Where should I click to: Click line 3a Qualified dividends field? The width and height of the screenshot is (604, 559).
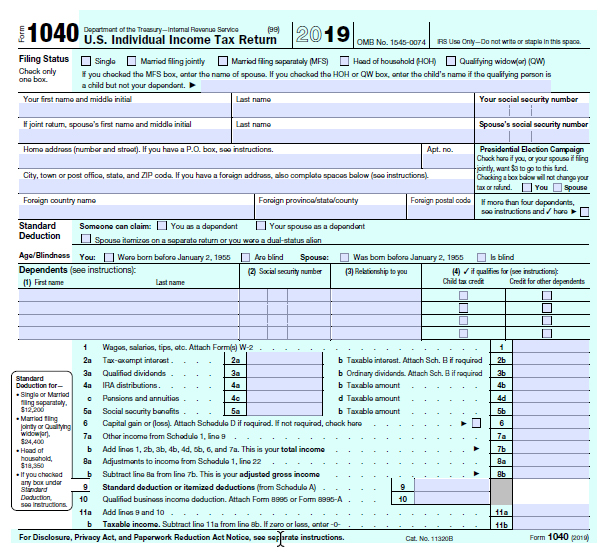click(284, 373)
